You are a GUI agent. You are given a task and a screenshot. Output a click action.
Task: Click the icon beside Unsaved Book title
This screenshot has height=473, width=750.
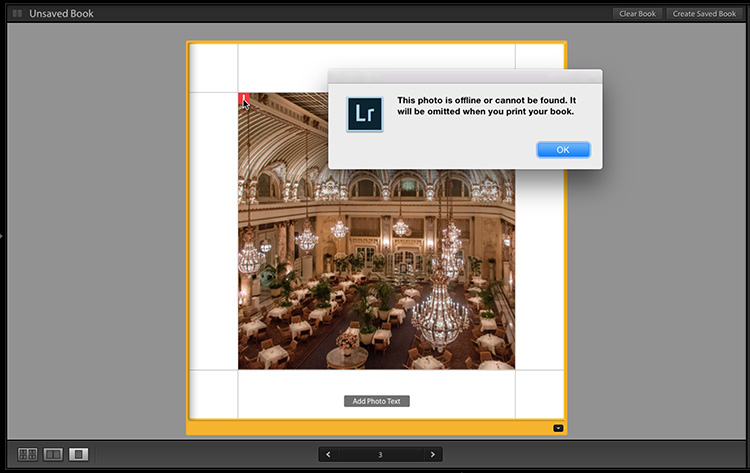(x=17, y=14)
